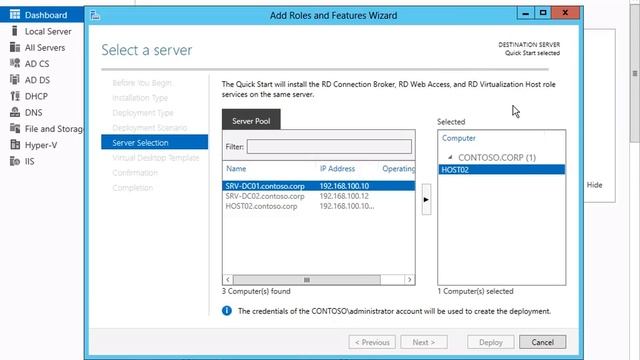The height and width of the screenshot is (360, 640).
Task: Open the DHCP role icon
Action: click(x=15, y=96)
